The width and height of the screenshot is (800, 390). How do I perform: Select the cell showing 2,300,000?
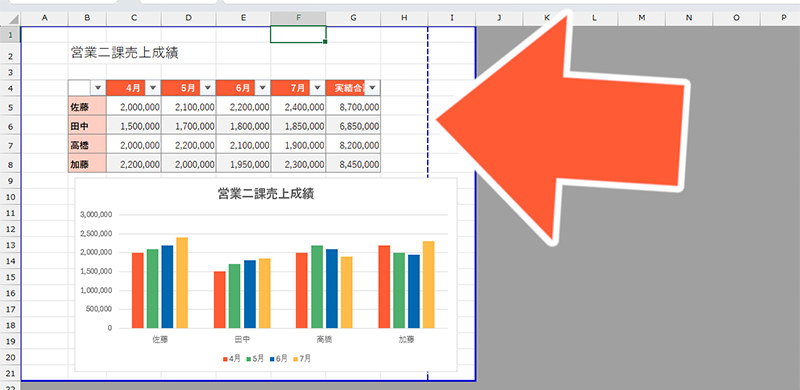[298, 164]
